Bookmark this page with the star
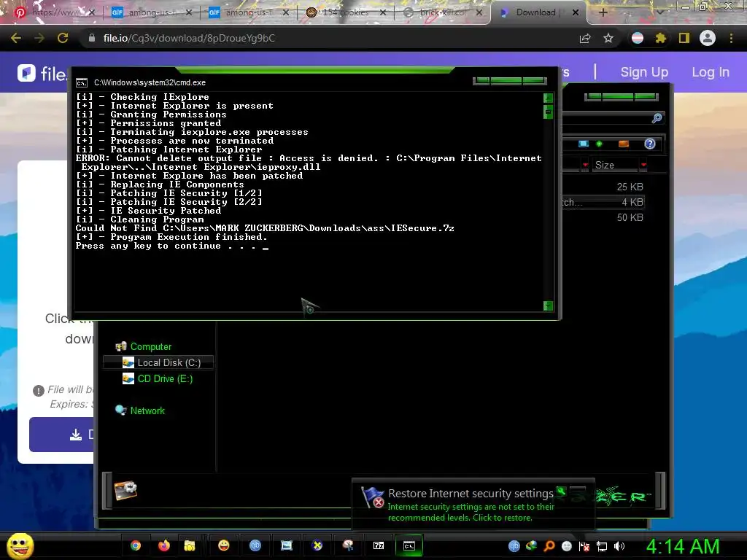 608,39
